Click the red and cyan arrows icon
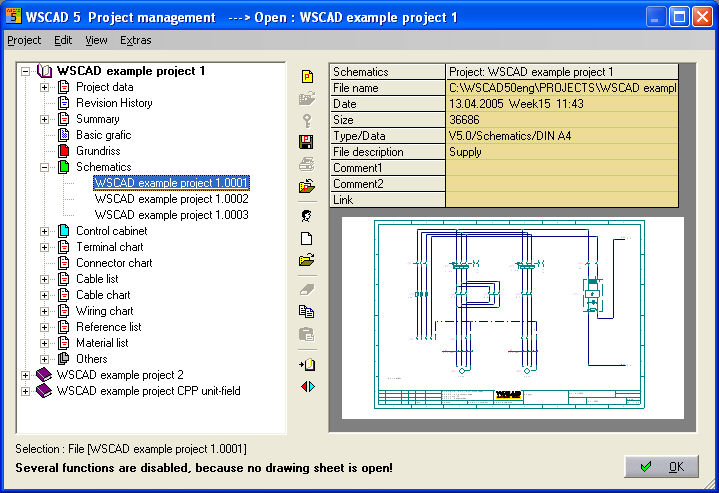This screenshot has height=493, width=719. [x=308, y=387]
